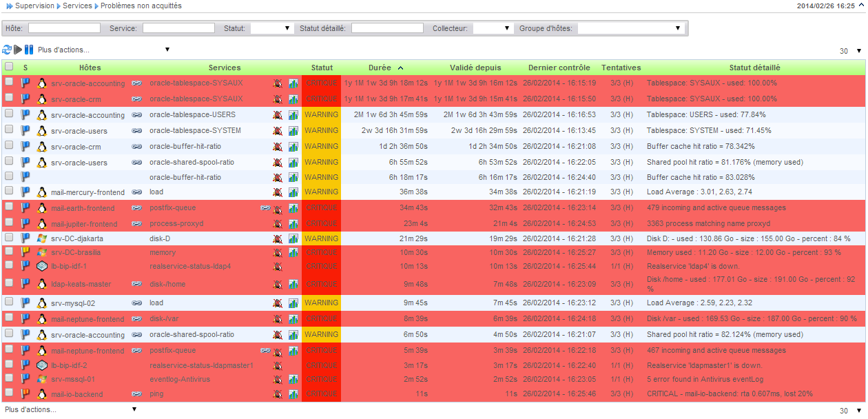Check the box for oracle-tablespace-SYSTEM row
Image resolution: width=868 pixels, height=419 pixels.
coord(9,129)
